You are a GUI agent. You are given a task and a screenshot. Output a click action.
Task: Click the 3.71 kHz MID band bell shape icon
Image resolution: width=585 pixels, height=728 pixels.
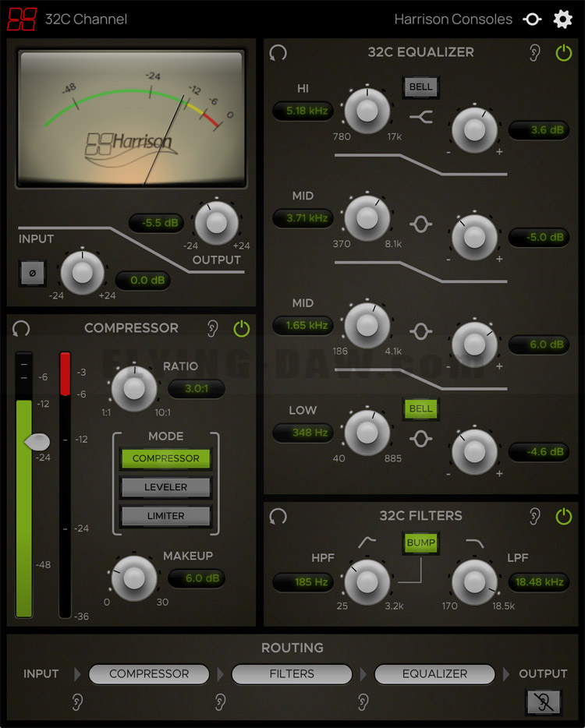pos(421,224)
